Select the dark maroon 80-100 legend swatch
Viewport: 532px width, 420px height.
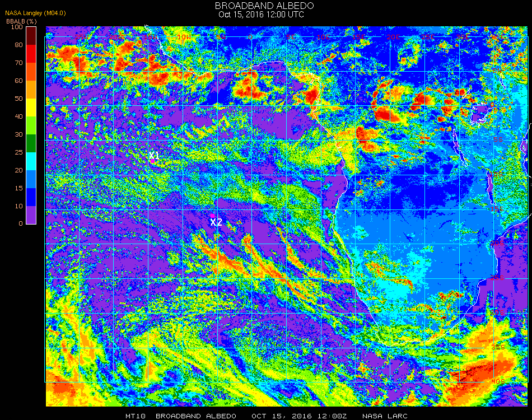click(x=31, y=36)
